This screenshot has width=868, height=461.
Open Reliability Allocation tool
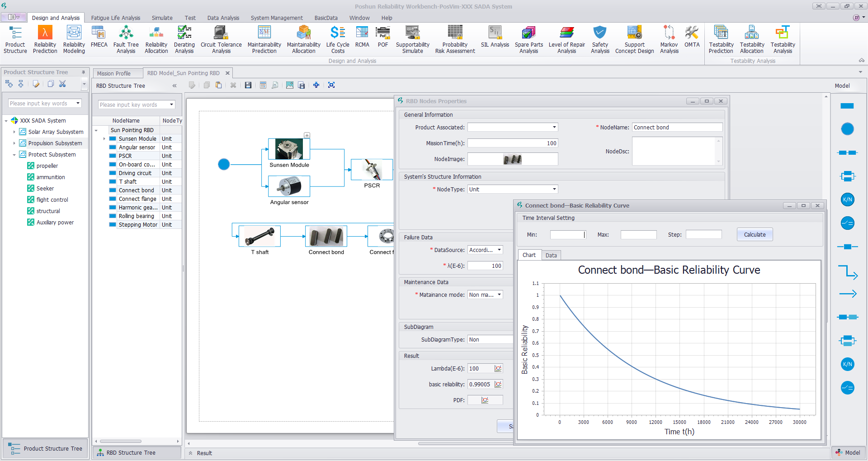tap(156, 40)
